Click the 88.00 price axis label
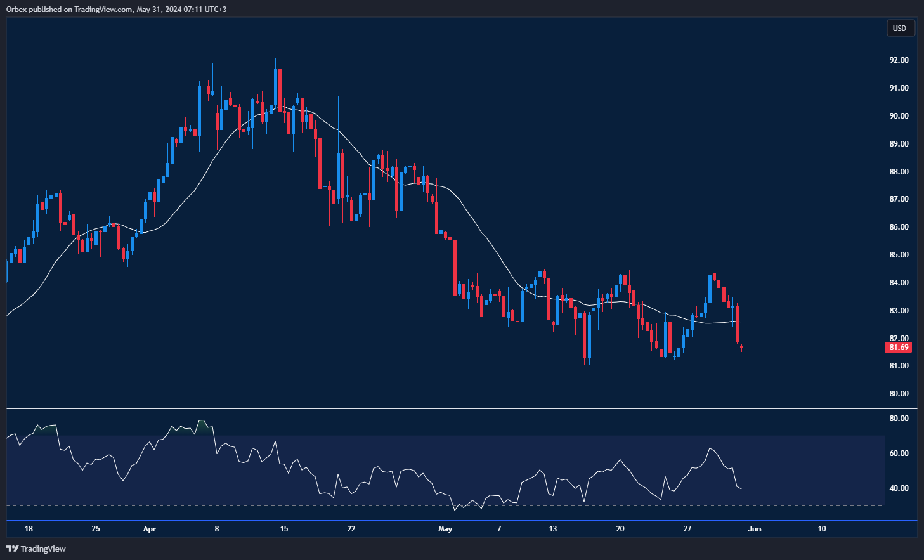This screenshot has height=560, width=924. [899, 172]
